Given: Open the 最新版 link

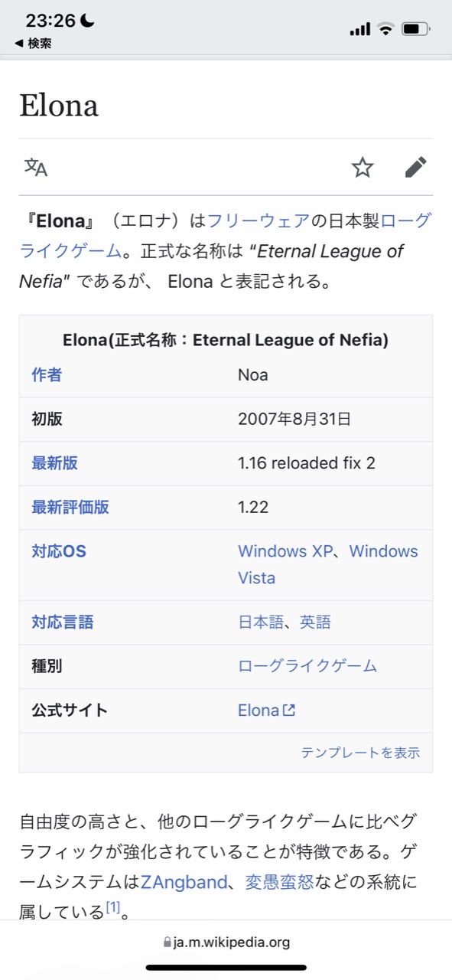Looking at the screenshot, I should (54, 462).
